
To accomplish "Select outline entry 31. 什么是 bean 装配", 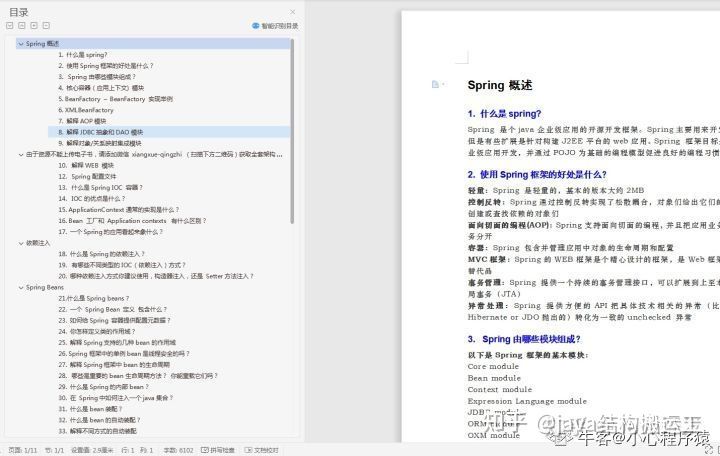I will [90, 409].
